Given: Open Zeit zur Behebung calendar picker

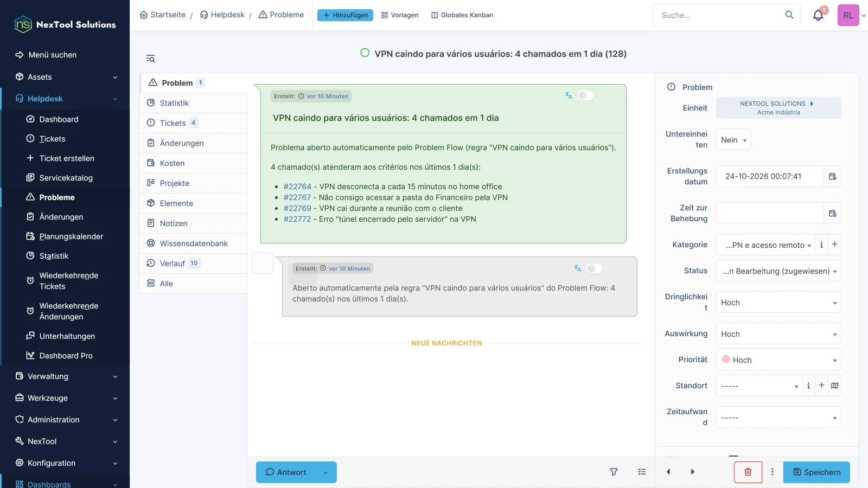Looking at the screenshot, I should [832, 213].
